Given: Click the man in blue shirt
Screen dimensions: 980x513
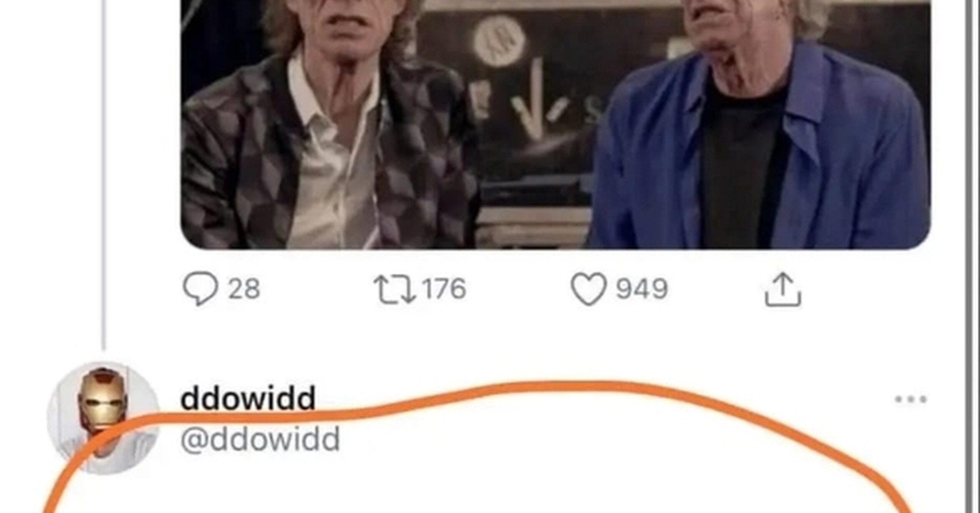Looking at the screenshot, I should click(x=759, y=125).
